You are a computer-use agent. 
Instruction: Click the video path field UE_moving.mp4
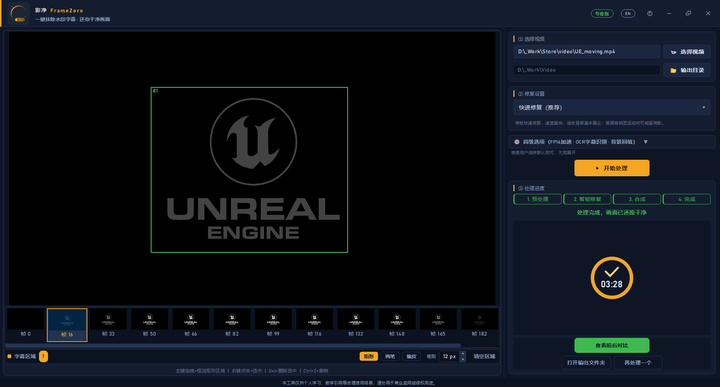click(x=586, y=51)
